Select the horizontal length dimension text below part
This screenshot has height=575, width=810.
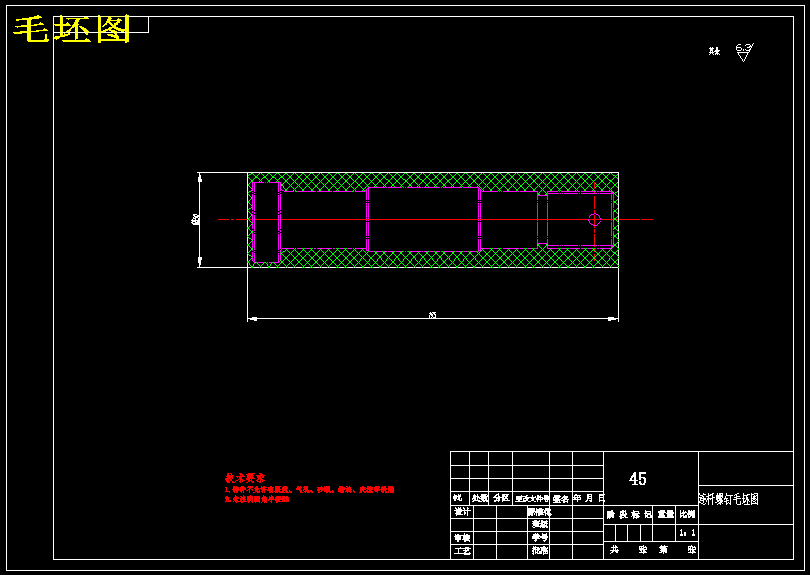[432, 315]
